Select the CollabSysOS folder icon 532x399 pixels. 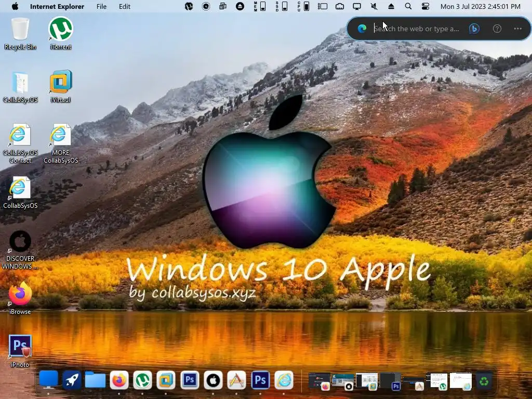[20, 87]
